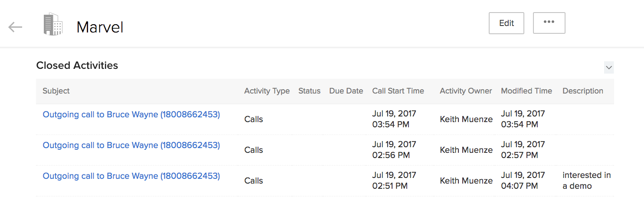Open the 03:54 PM Bruce Wayne call
Image resolution: width=644 pixels, height=197 pixels.
coord(131,115)
